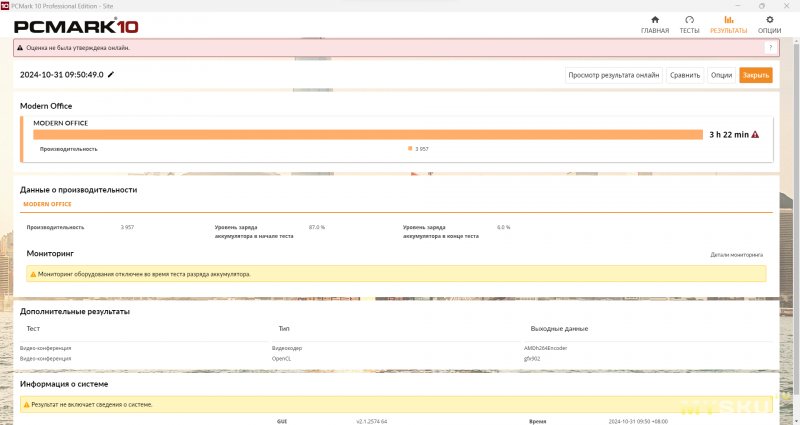Viewport: 800px width, 425px height.
Task: Open Детали мониторинга link
Action: 736,255
